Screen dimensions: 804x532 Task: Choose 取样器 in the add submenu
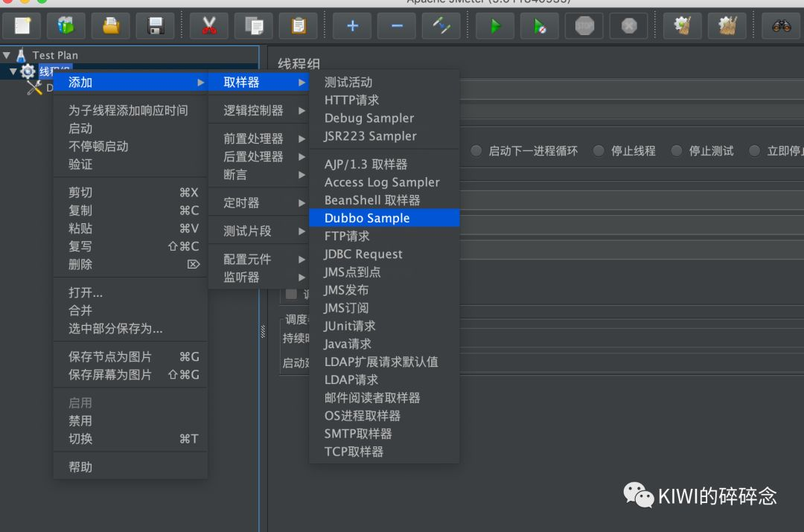point(258,82)
